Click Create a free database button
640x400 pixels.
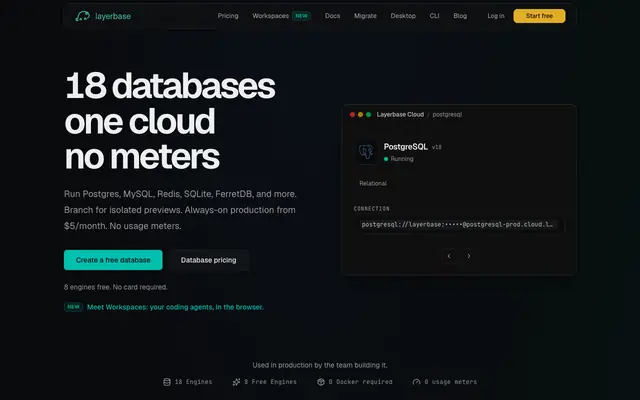pyautogui.click(x=113, y=260)
